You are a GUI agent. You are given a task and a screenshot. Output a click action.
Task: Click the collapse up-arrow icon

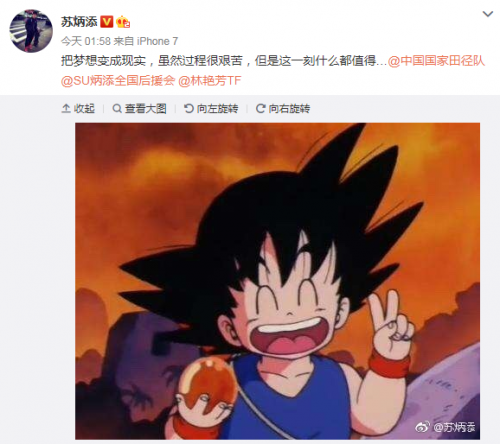click(66, 109)
